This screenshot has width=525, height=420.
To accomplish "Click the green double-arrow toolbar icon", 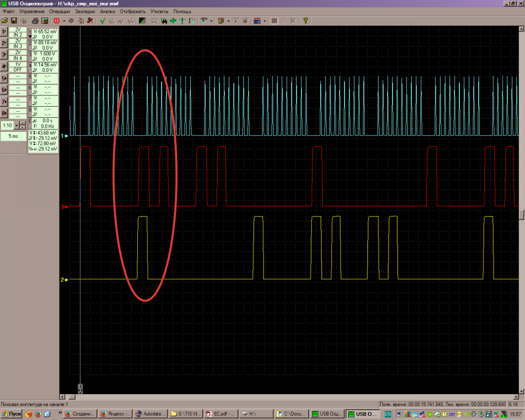I will [173, 21].
